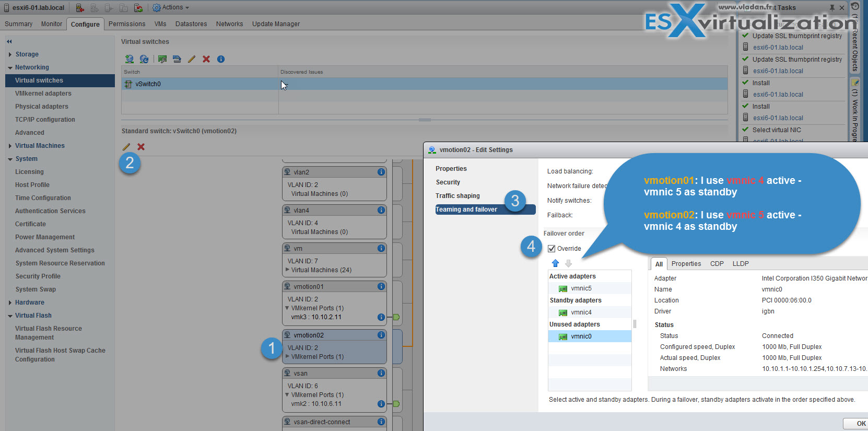Select Teaming and failover in Edit Settings
The width and height of the screenshot is (868, 431).
pos(485,209)
